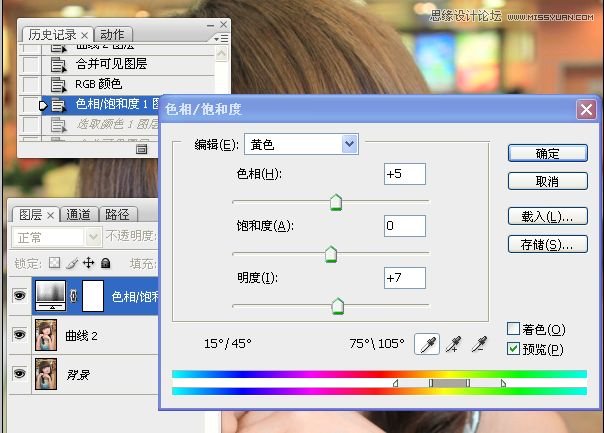The height and width of the screenshot is (433, 604).
Task: Switch to the 动作 tab
Action: pos(112,35)
